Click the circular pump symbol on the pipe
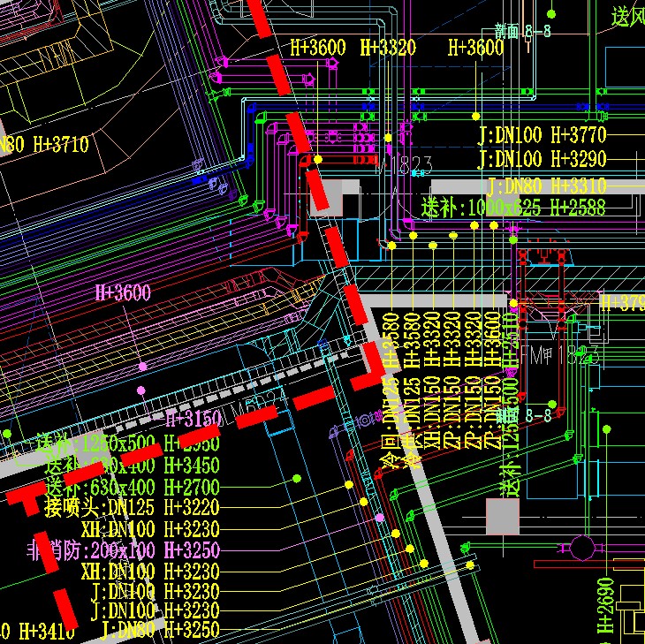645x644 pixels. click(x=581, y=548)
